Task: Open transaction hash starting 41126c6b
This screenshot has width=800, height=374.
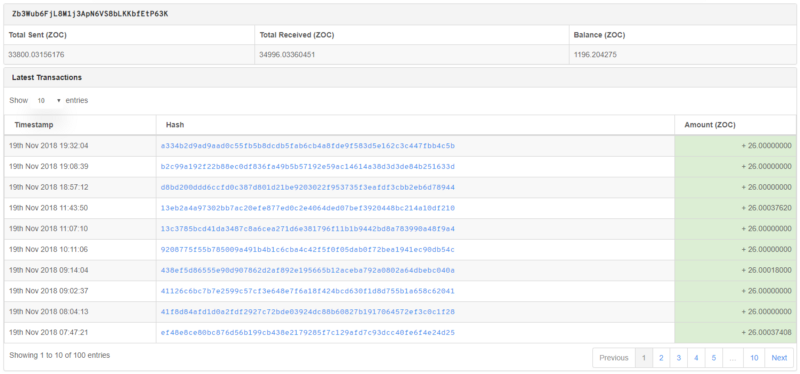Action: 308,291
